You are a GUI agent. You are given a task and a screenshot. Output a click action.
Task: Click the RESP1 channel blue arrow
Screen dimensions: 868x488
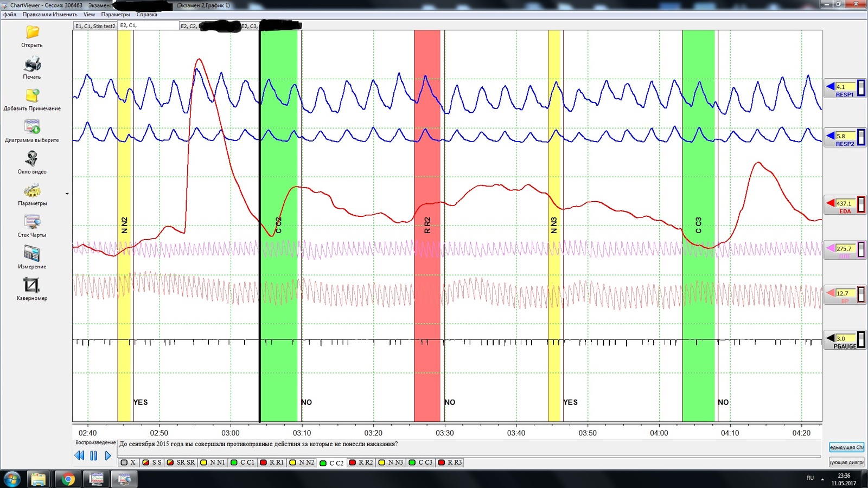(830, 86)
